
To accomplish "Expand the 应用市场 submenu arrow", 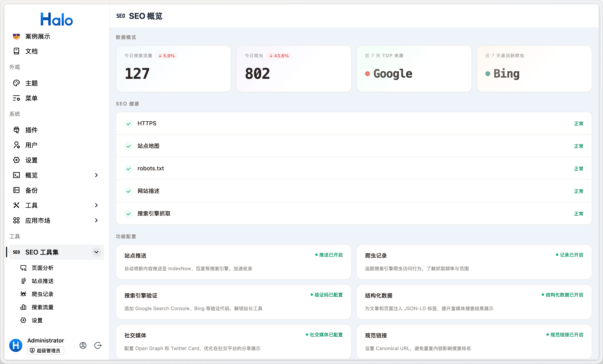I will point(96,220).
